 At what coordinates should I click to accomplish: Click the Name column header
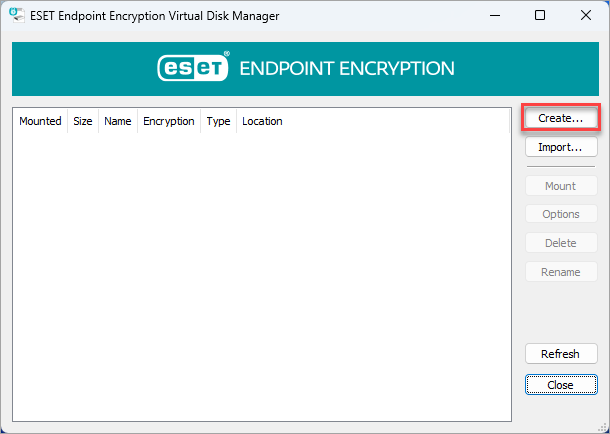pyautogui.click(x=118, y=121)
